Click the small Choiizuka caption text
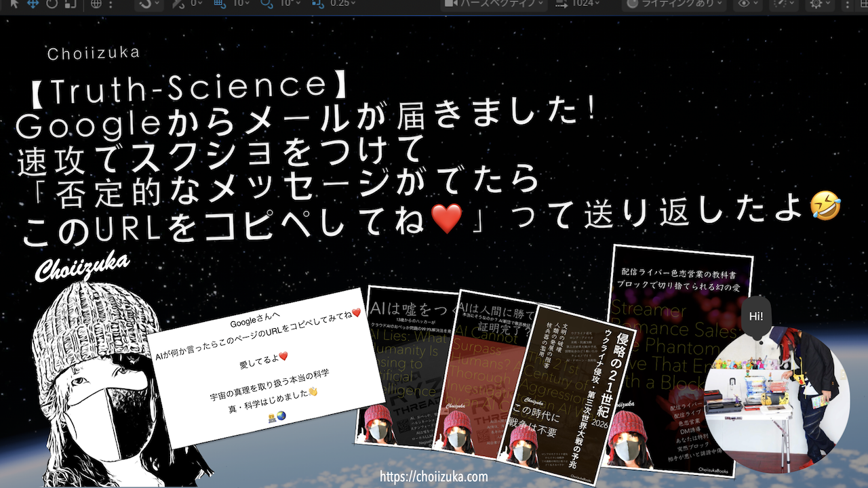Screen dimensions: 868x488 click(x=94, y=53)
